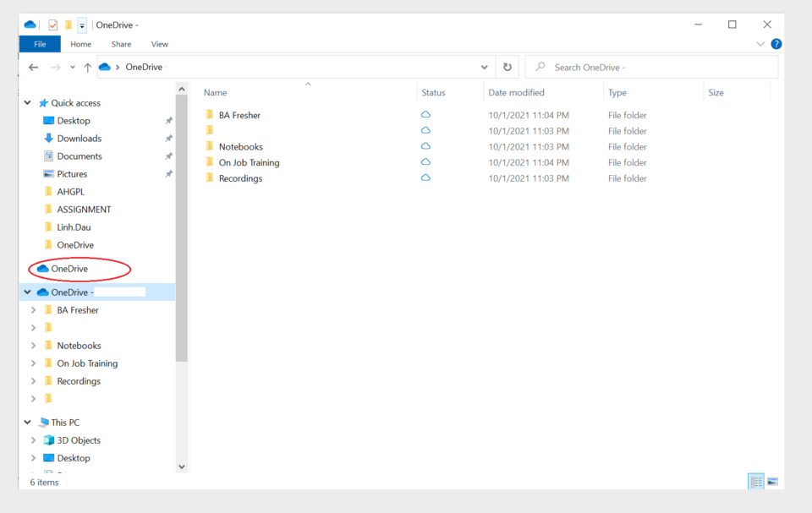Expand BA Fresher in the navigation tree
The image size is (812, 513).
[34, 310]
